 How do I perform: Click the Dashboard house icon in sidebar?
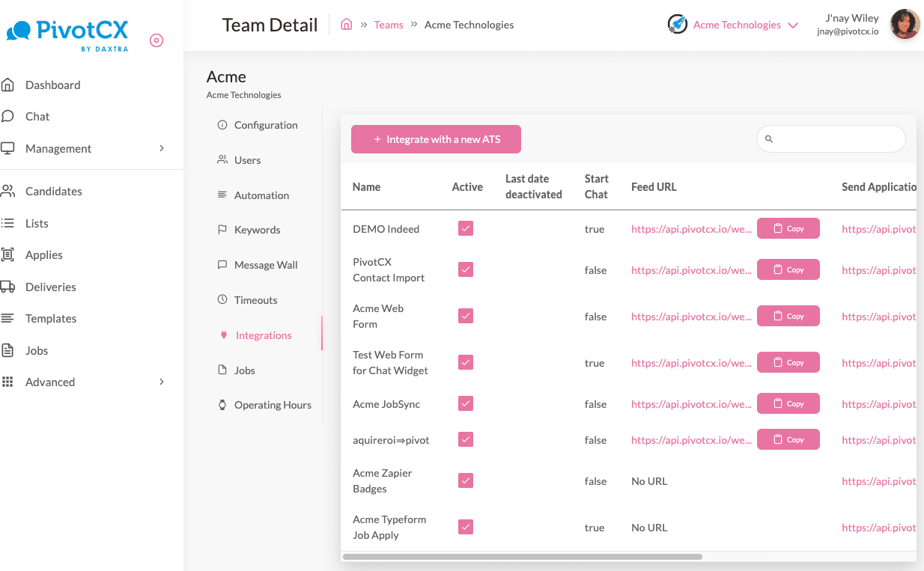point(7,85)
